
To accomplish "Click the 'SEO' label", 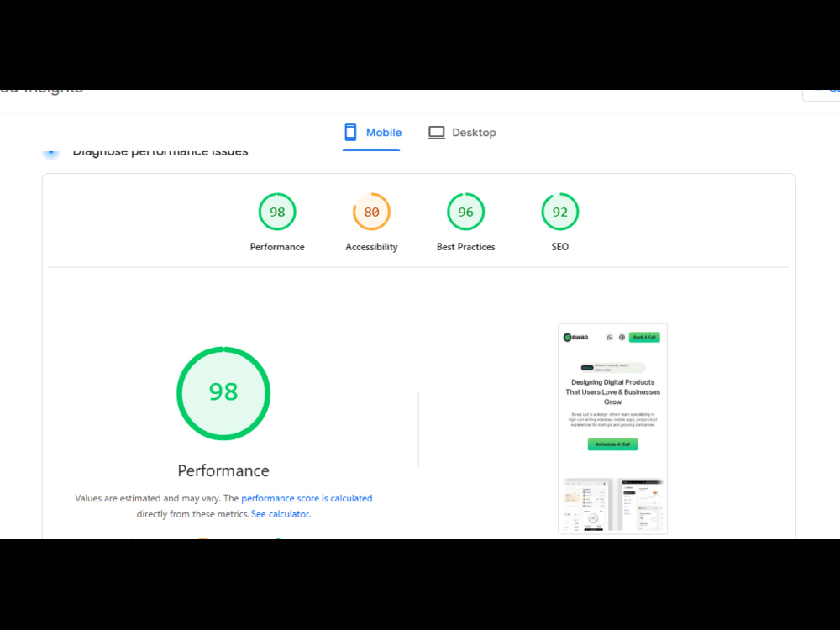I will pos(559,247).
